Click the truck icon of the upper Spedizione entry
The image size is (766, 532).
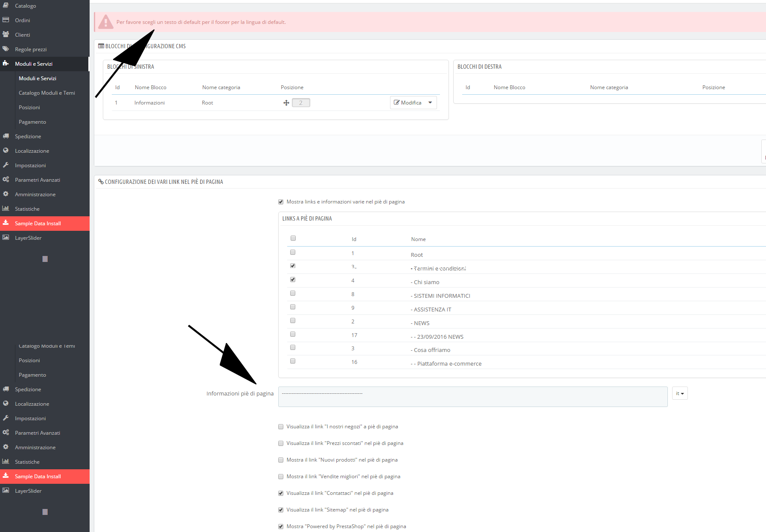tap(6, 136)
